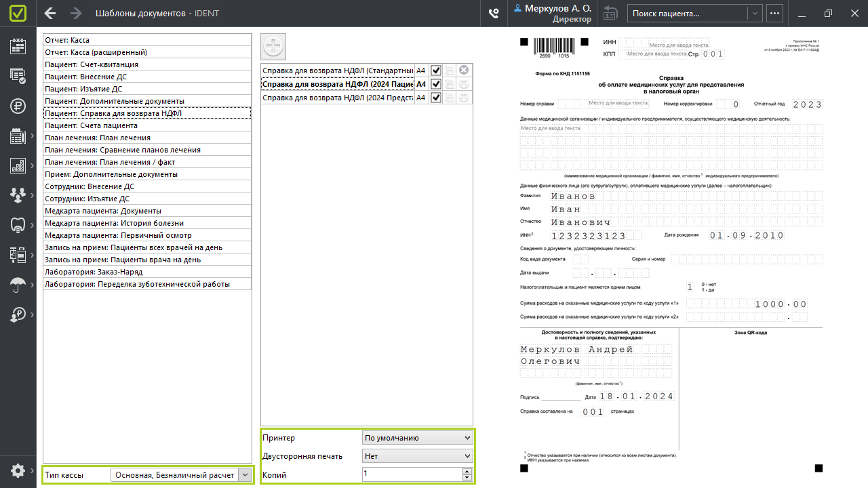
Task: Save icon in Стандартный template row
Action: coord(450,70)
